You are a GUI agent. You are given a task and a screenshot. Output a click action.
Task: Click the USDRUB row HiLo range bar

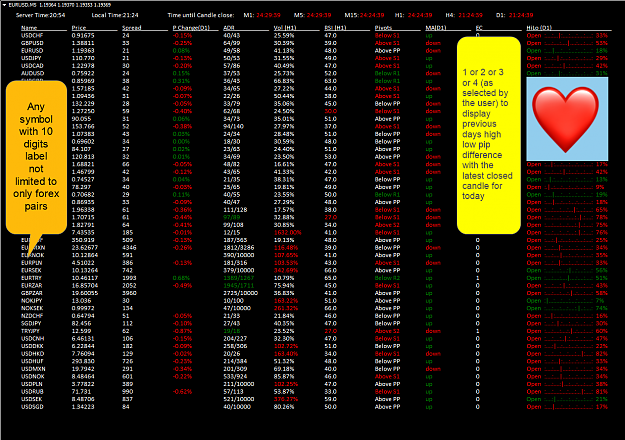[x=569, y=391]
